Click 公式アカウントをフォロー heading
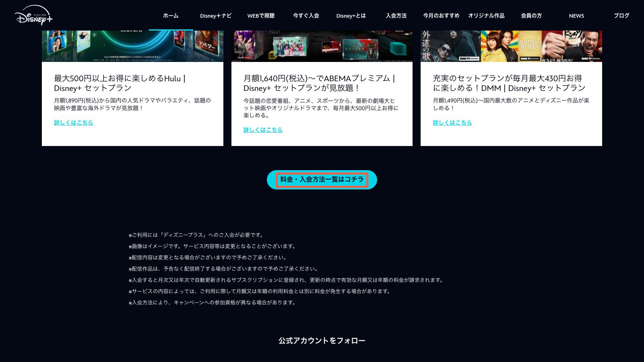The width and height of the screenshot is (644, 362). [x=322, y=341]
